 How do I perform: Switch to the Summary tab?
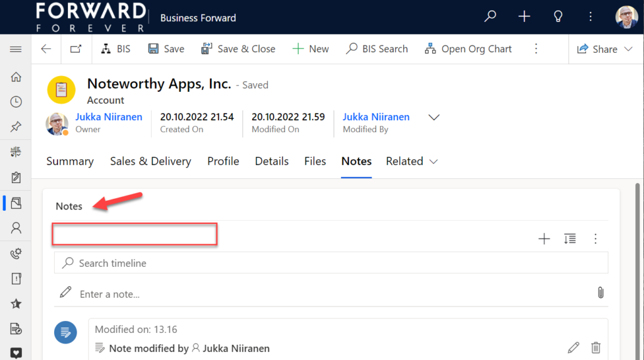pyautogui.click(x=70, y=161)
